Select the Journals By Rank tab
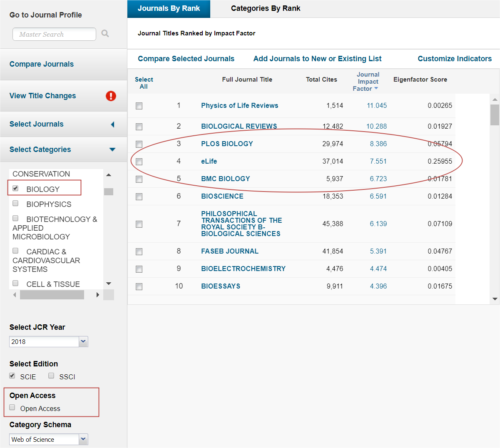Screen dimensions: 500x448 pyautogui.click(x=169, y=8)
